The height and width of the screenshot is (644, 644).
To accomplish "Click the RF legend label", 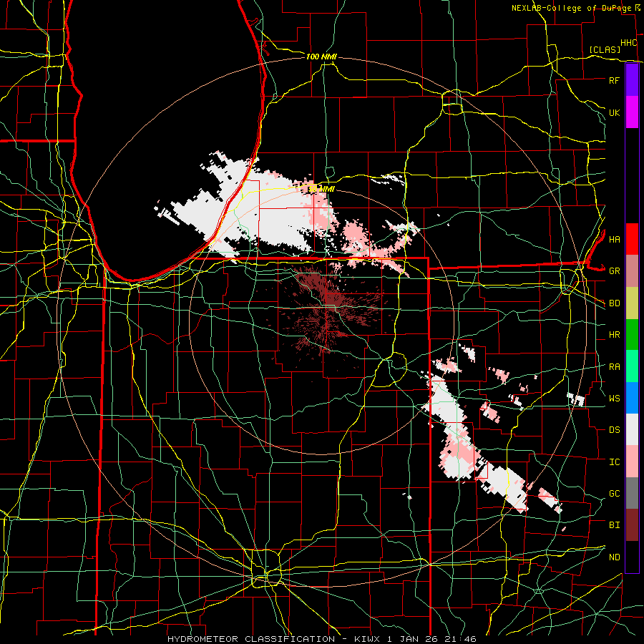I will (614, 80).
